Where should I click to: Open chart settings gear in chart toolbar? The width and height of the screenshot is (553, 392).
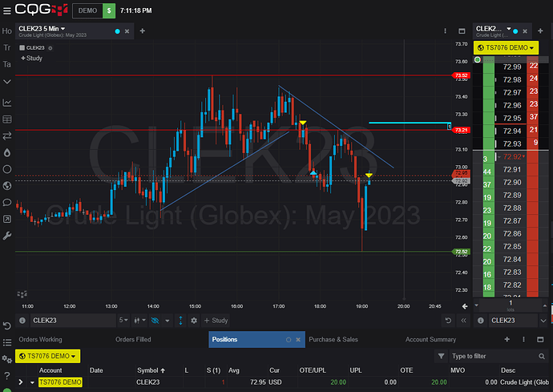tap(194, 321)
